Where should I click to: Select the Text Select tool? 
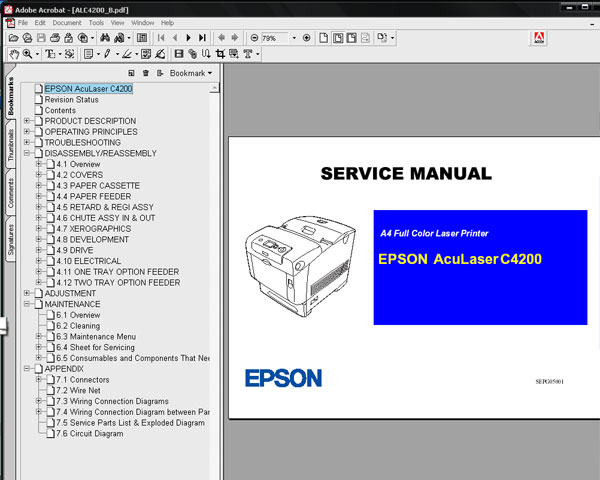tap(50, 54)
